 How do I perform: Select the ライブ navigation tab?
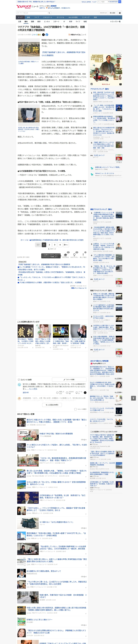tap(37, 17)
